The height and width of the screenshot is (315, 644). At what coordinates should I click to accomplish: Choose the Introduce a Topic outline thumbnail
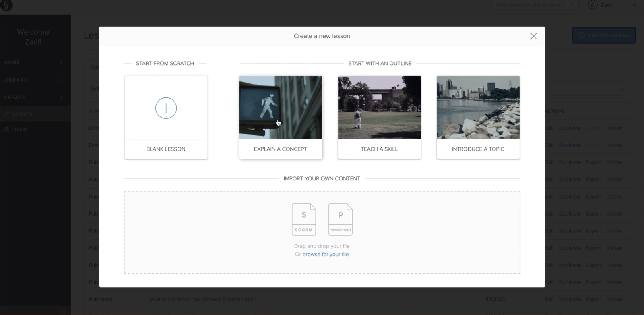pyautogui.click(x=478, y=108)
